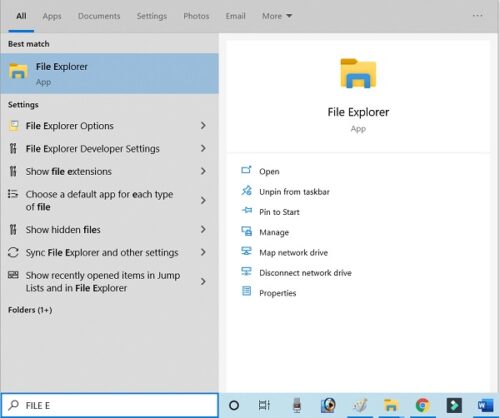Expand Show hidden files arrow
Image resolution: width=500 pixels, height=418 pixels.
pyautogui.click(x=203, y=229)
